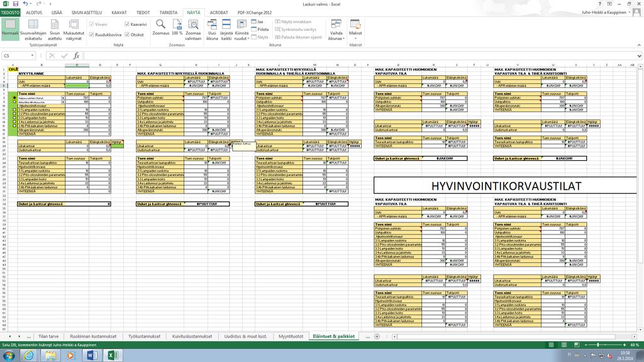Open the Insert Function fx button
The width and height of the screenshot is (644, 362).
(76, 55)
